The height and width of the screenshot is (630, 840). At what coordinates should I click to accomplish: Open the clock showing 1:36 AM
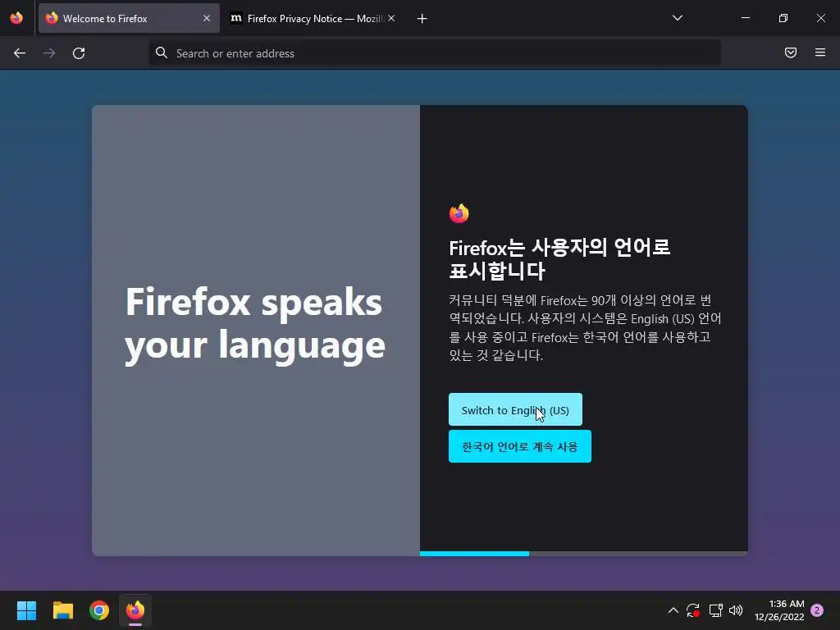(x=779, y=610)
